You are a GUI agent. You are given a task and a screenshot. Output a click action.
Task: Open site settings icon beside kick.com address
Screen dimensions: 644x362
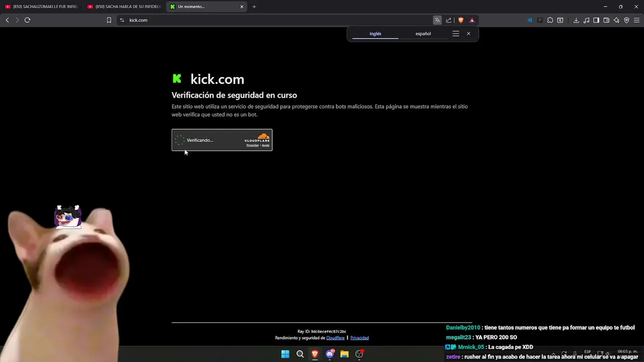(x=122, y=20)
